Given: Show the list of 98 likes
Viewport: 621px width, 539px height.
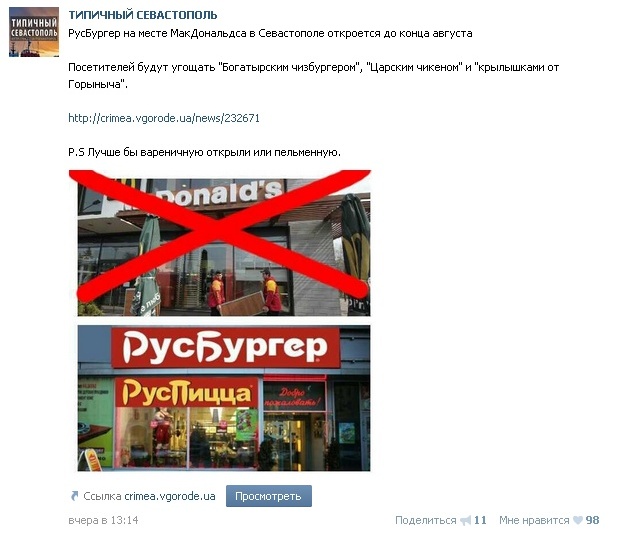Looking at the screenshot, I should [592, 520].
